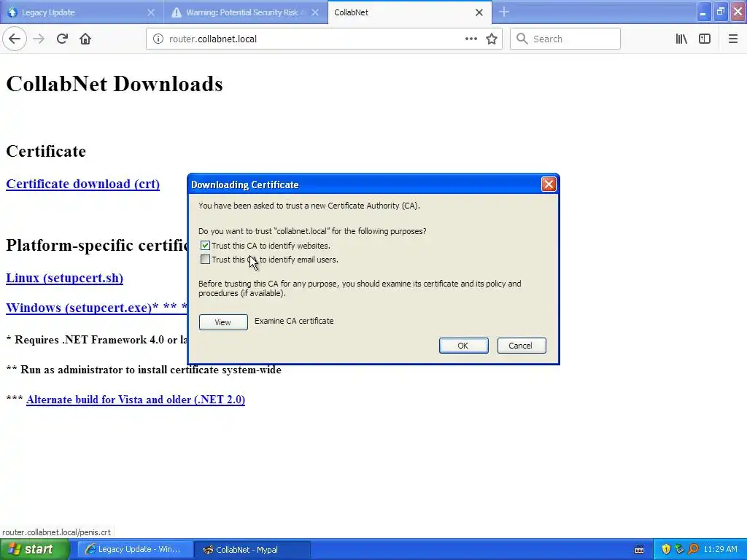Check Trust this CA to identify email users

pyautogui.click(x=205, y=260)
